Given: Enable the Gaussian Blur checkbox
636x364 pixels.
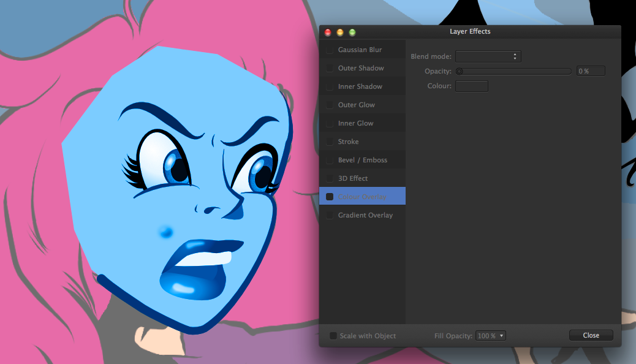Looking at the screenshot, I should point(330,50).
